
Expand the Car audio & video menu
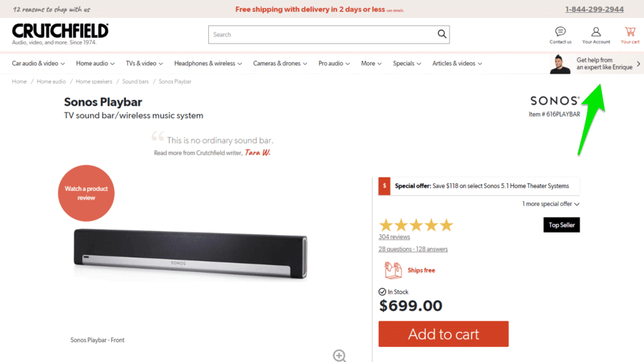point(38,64)
